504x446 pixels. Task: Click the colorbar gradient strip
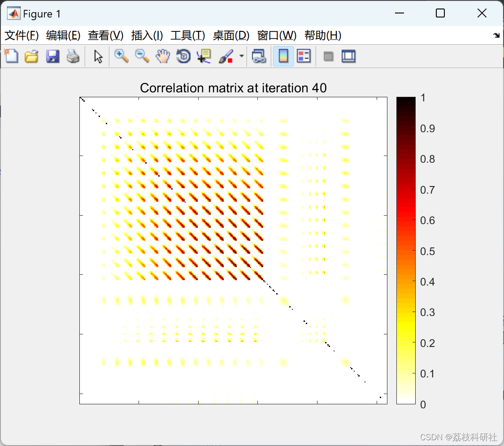(x=406, y=250)
